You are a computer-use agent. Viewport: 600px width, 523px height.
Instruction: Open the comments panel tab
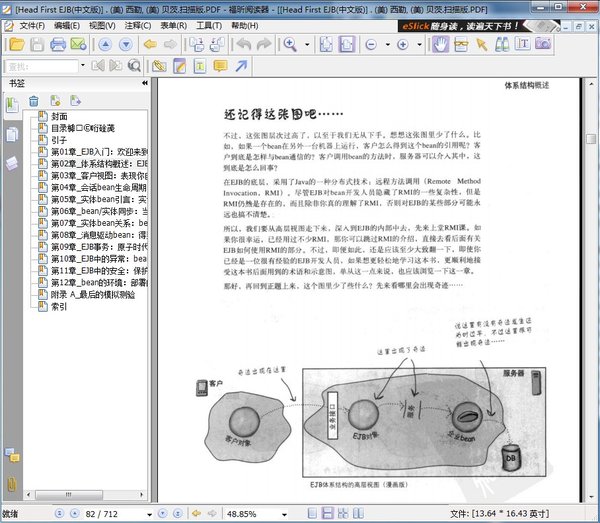point(12,455)
